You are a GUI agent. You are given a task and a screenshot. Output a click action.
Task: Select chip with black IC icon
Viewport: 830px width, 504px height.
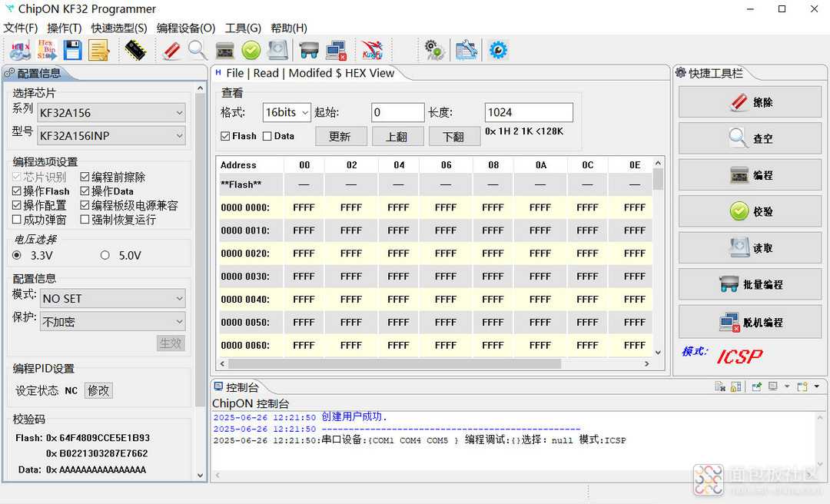click(135, 50)
